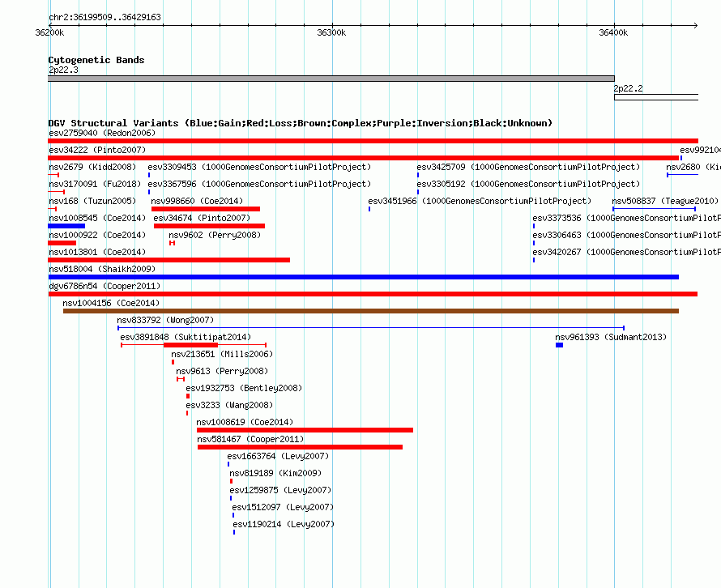Image resolution: width=721 pixels, height=588 pixels.
Task: Click the DGV Structural Variants track title
Action: pos(301,123)
